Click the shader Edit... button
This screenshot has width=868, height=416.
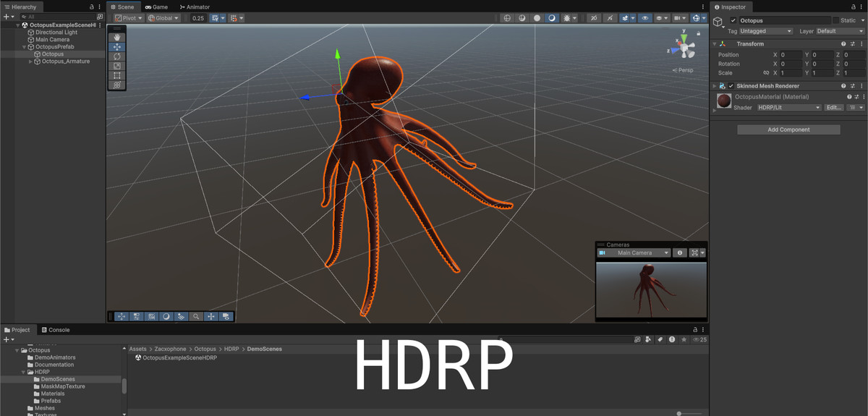[834, 107]
